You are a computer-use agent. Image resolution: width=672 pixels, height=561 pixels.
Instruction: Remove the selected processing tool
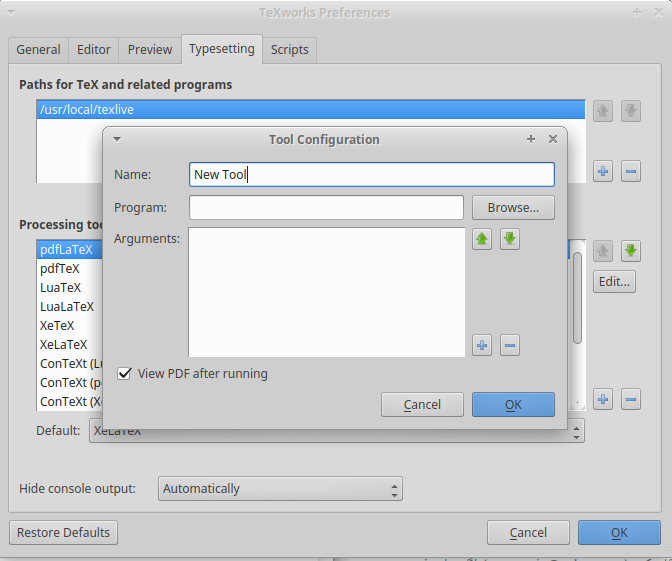631,400
